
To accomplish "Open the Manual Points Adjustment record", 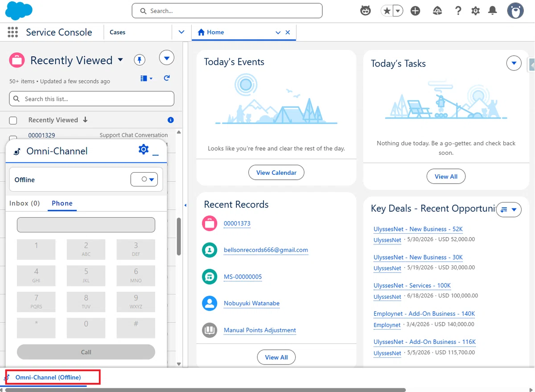I will (260, 330).
